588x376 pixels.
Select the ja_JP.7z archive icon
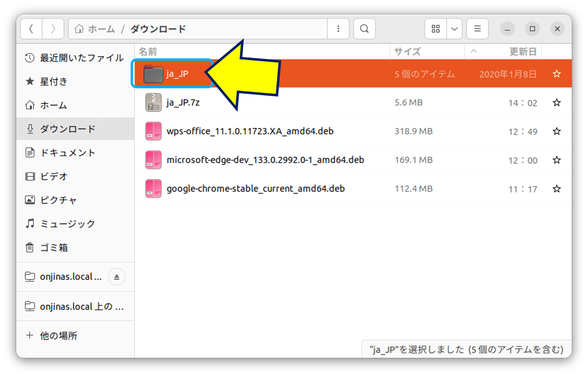[153, 102]
